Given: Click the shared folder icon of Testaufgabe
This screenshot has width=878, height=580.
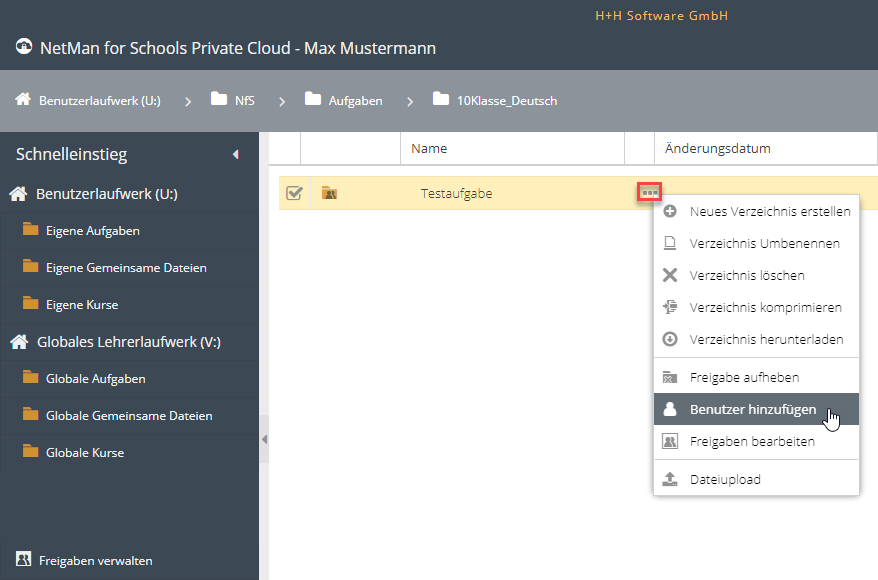Looking at the screenshot, I should (x=329, y=193).
